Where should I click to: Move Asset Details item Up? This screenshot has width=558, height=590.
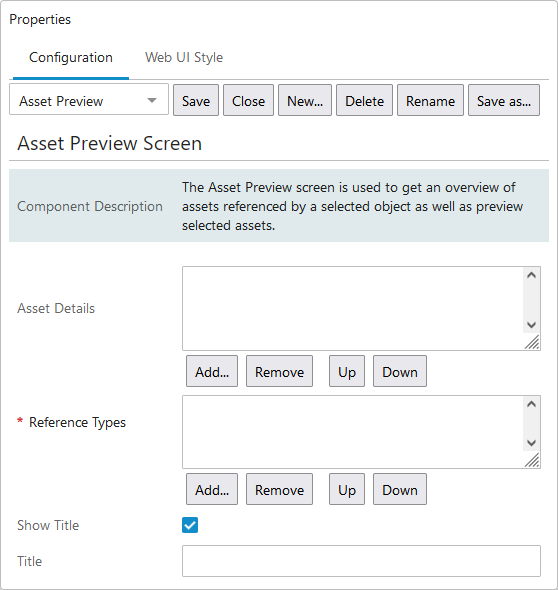(x=347, y=371)
